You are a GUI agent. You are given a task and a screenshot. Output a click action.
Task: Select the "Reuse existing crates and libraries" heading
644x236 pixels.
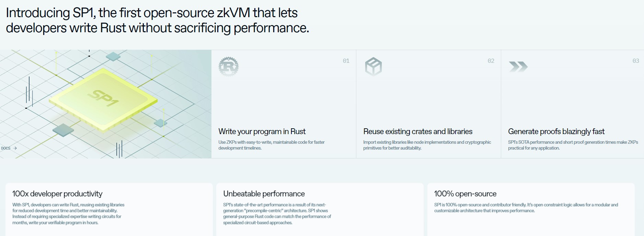click(x=418, y=131)
